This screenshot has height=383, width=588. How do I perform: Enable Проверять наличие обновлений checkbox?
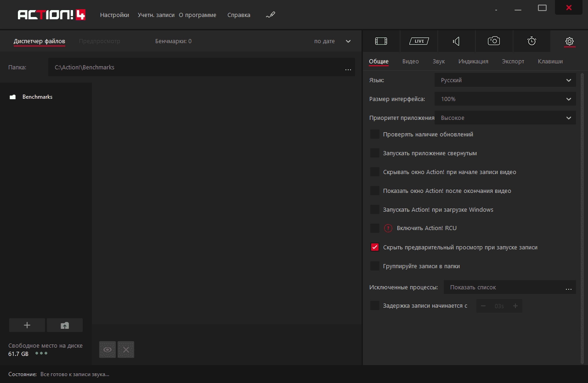[375, 135]
